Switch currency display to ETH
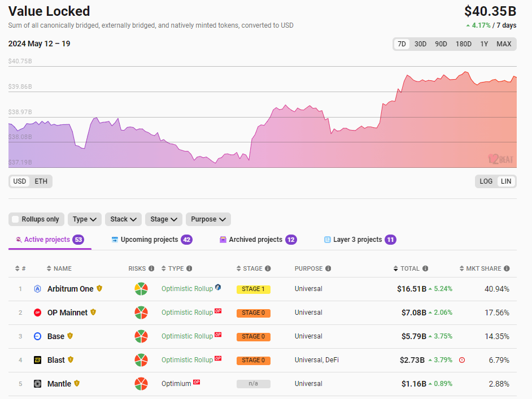 pos(40,181)
